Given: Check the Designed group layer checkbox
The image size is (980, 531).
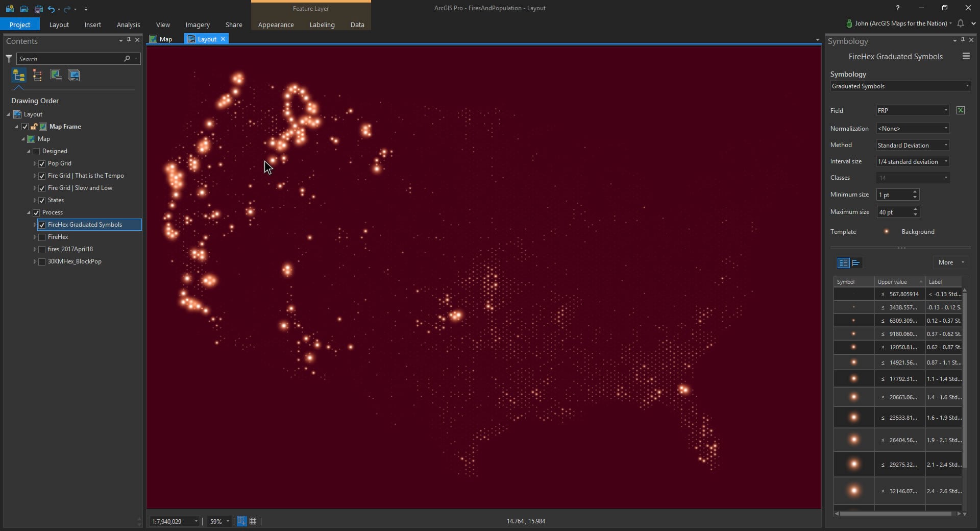Looking at the screenshot, I should point(36,151).
